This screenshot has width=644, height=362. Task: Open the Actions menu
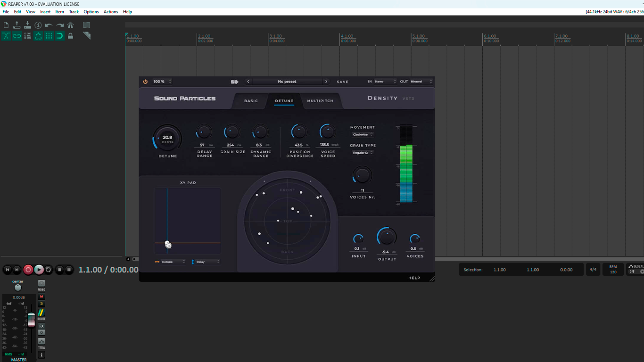(x=111, y=12)
